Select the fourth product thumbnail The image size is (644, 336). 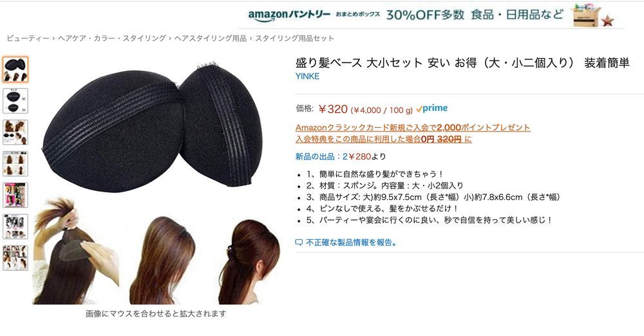point(15,163)
